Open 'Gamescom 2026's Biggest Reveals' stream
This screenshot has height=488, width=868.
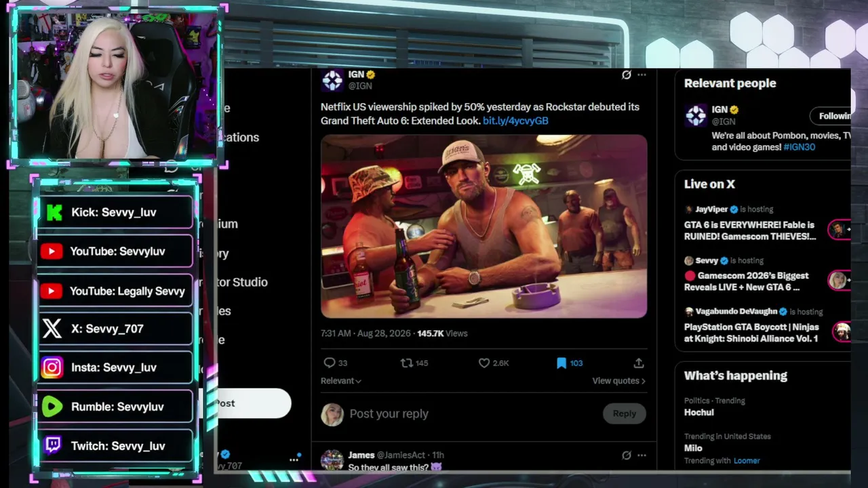pyautogui.click(x=747, y=281)
